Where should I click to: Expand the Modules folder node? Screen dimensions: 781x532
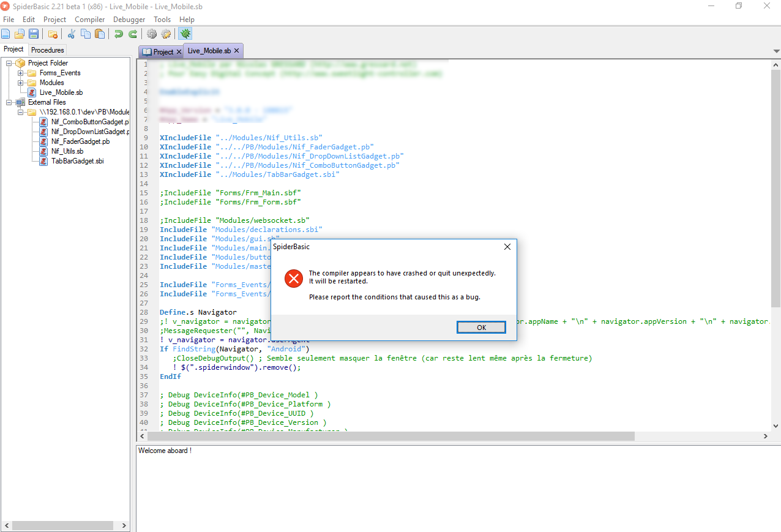click(21, 83)
